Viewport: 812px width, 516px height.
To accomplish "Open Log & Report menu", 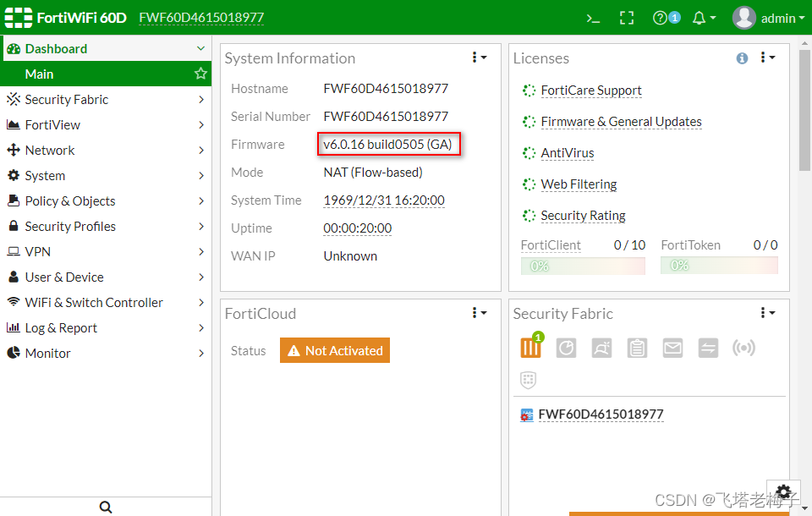I will pos(106,328).
